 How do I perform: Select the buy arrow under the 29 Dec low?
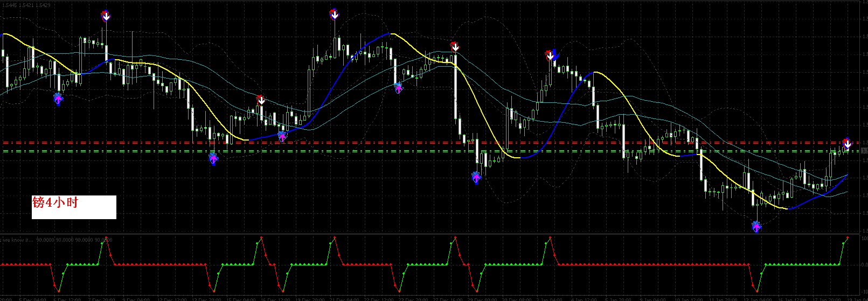pyautogui.click(x=476, y=177)
